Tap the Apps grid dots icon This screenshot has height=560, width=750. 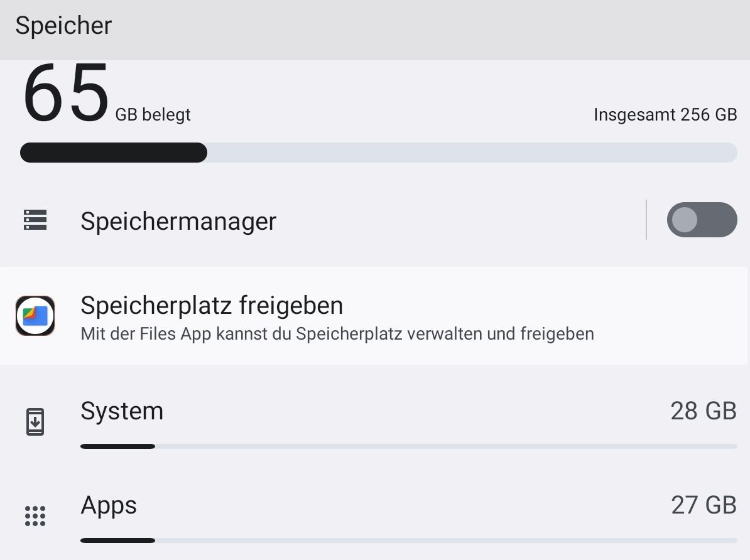pos(35,516)
